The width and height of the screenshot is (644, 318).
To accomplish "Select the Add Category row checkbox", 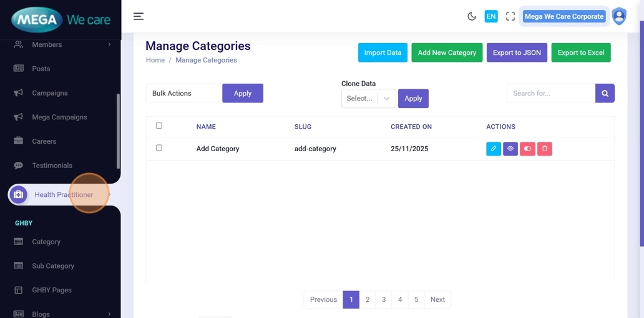I will (159, 148).
